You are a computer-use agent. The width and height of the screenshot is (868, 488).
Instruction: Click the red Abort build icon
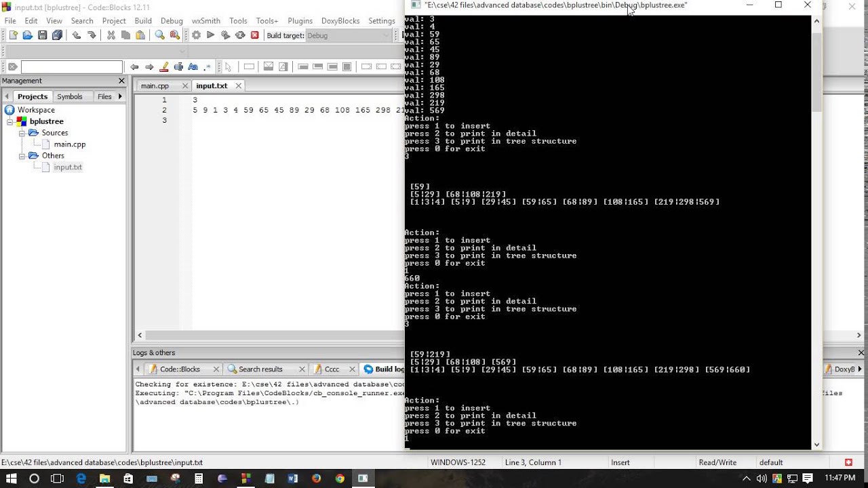tap(255, 35)
